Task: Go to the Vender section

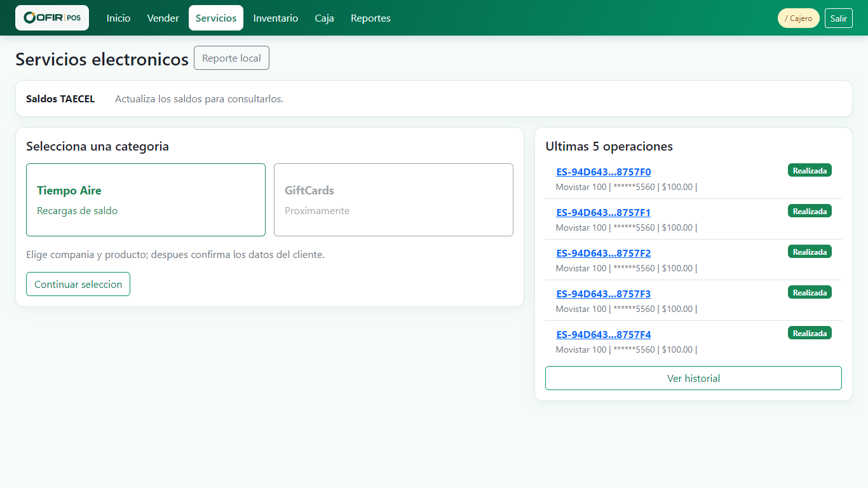Action: click(x=163, y=18)
